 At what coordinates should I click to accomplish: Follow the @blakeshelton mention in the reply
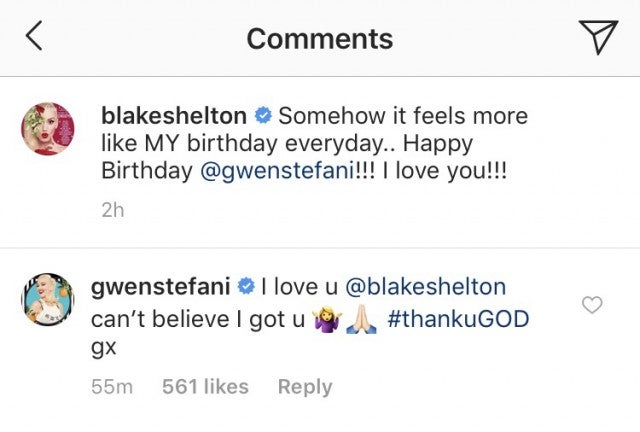click(x=425, y=288)
